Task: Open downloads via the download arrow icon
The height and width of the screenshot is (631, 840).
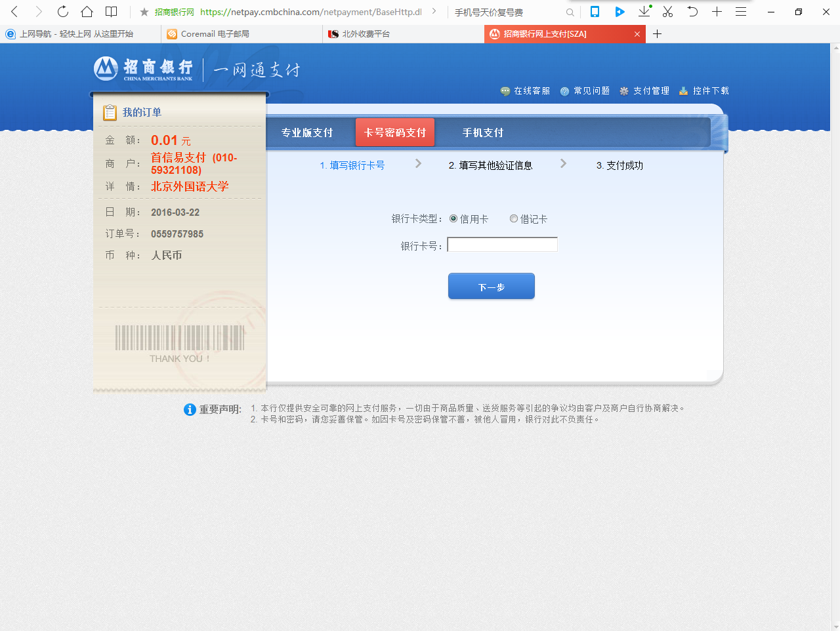Action: [644, 12]
